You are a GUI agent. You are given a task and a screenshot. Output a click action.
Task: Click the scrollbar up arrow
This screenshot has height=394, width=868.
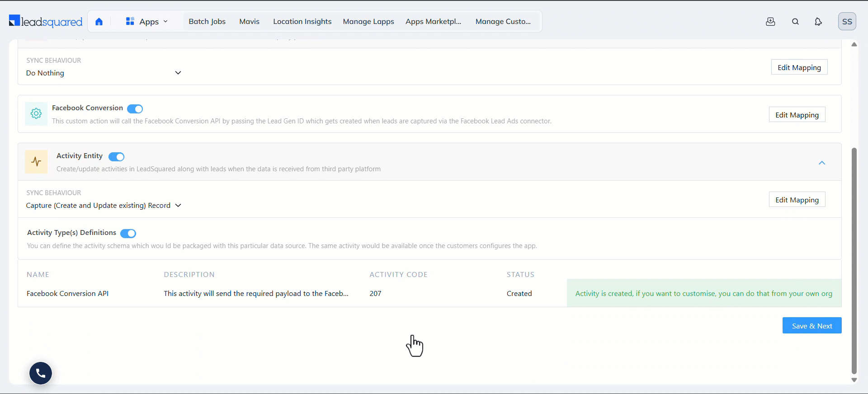coord(854,44)
